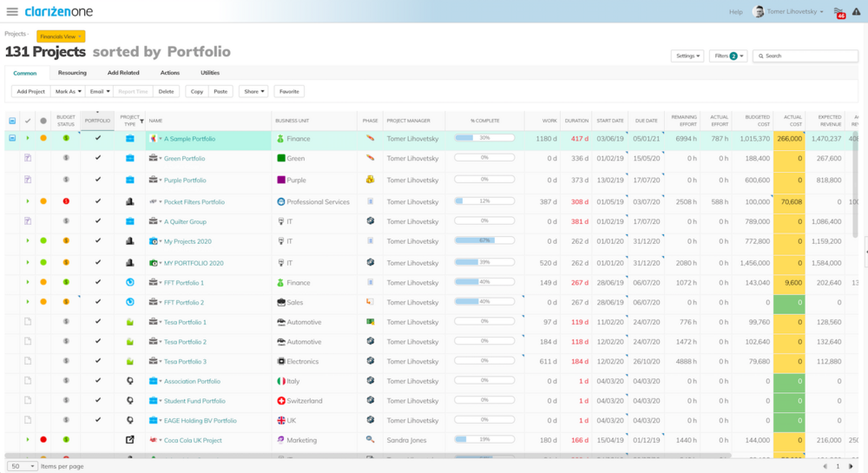Switch to the Utilities tab
The height and width of the screenshot is (473, 868).
[x=210, y=73]
